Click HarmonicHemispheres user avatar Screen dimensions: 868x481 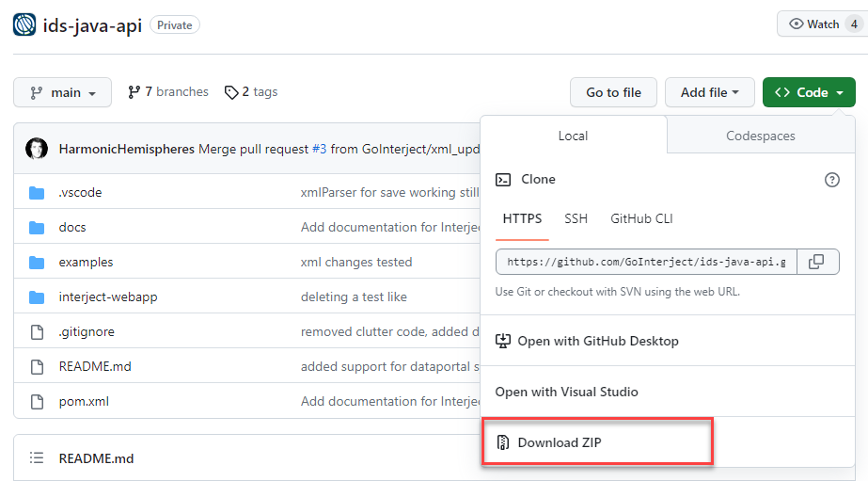37,149
